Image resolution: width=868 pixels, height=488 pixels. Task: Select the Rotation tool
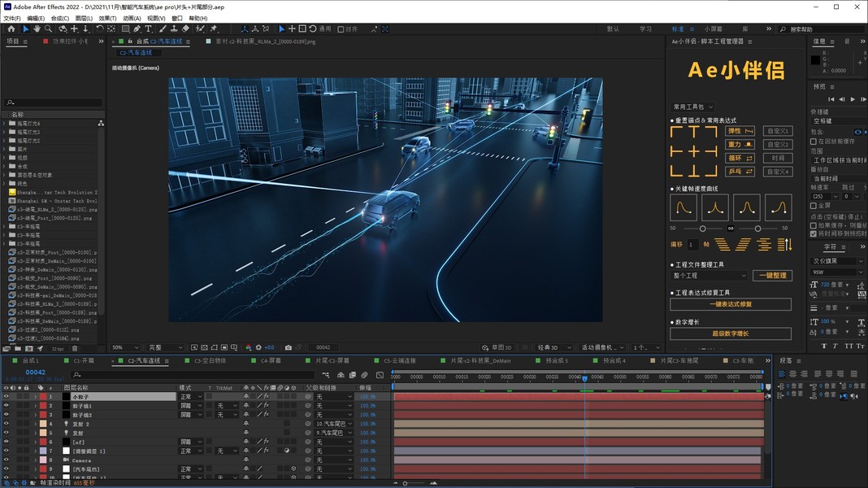point(99,29)
